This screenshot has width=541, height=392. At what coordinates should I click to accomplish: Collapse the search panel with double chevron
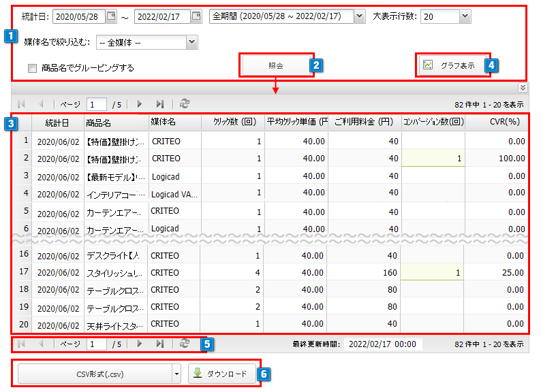(x=523, y=87)
